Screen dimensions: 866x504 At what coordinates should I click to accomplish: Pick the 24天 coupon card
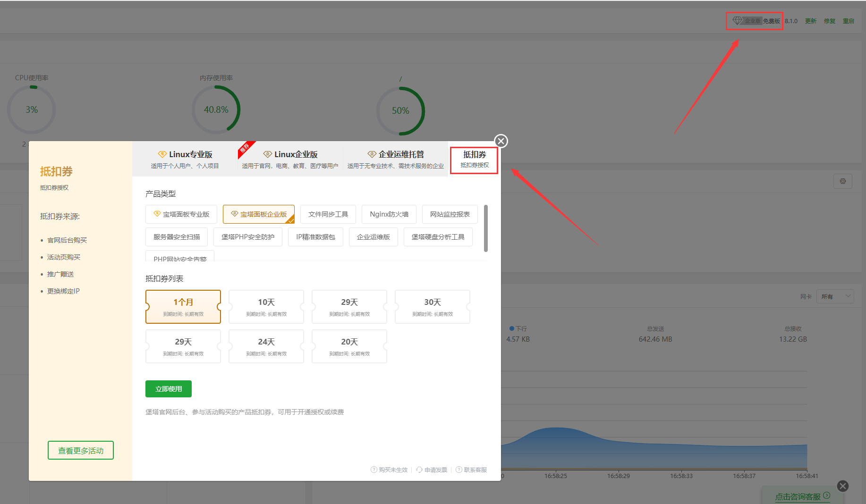point(266,346)
